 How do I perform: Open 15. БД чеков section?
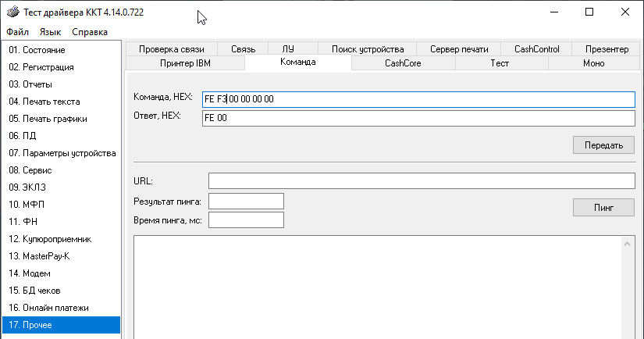click(61, 291)
